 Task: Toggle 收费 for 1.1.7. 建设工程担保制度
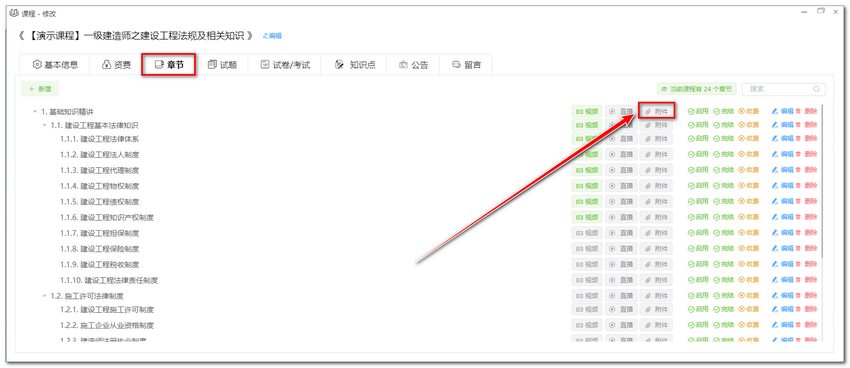(x=749, y=233)
